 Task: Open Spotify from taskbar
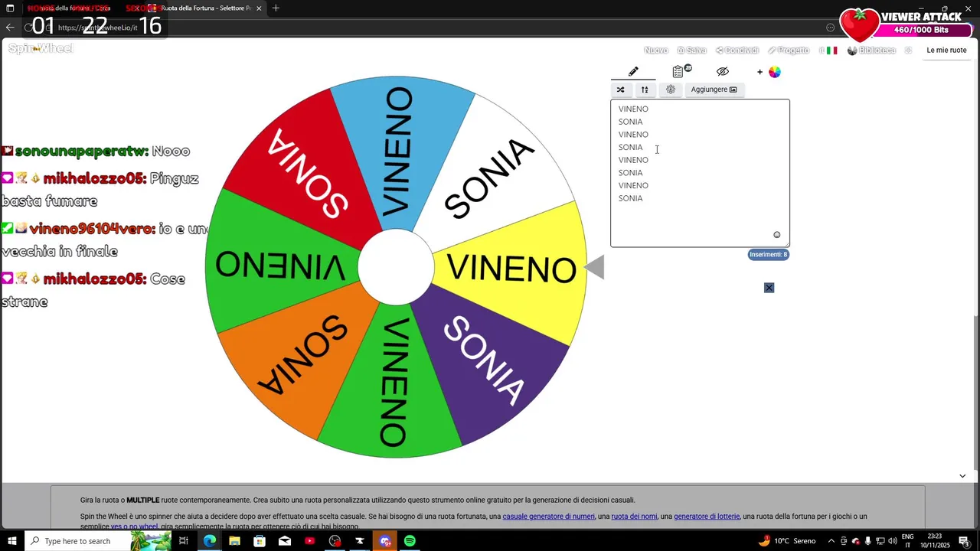click(410, 541)
